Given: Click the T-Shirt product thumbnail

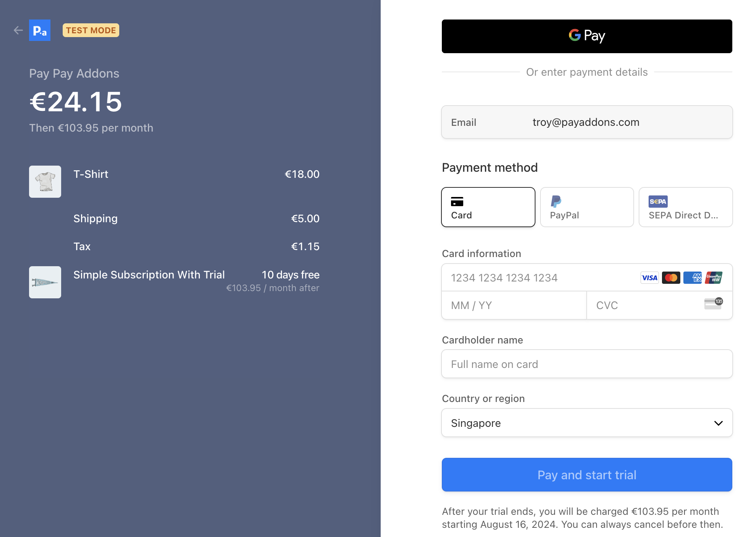Looking at the screenshot, I should 45,182.
